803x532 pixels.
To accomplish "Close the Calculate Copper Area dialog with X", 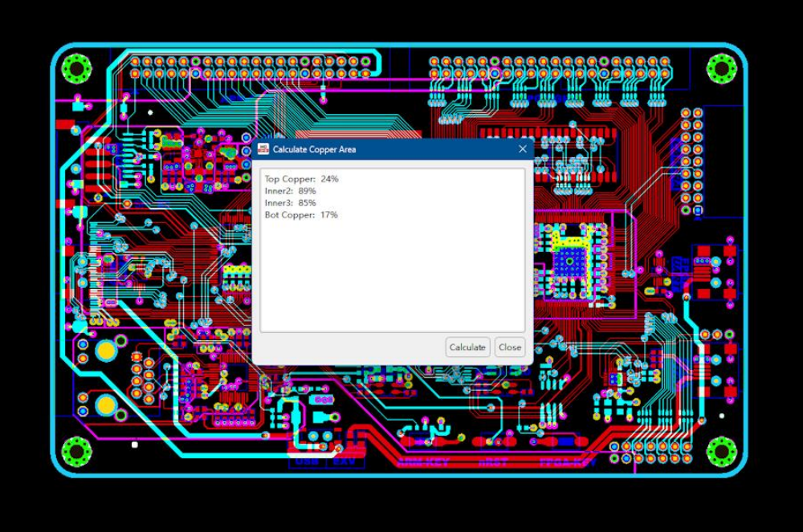I will 523,149.
